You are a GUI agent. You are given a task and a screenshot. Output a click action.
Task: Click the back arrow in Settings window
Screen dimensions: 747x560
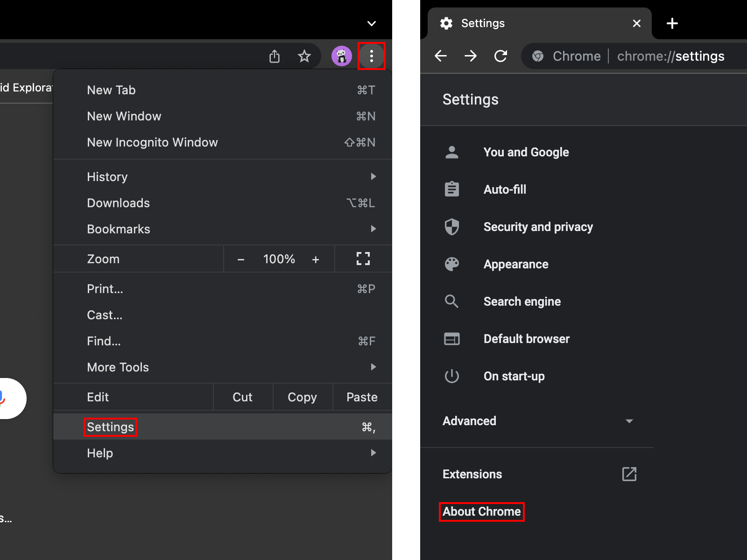[441, 56]
